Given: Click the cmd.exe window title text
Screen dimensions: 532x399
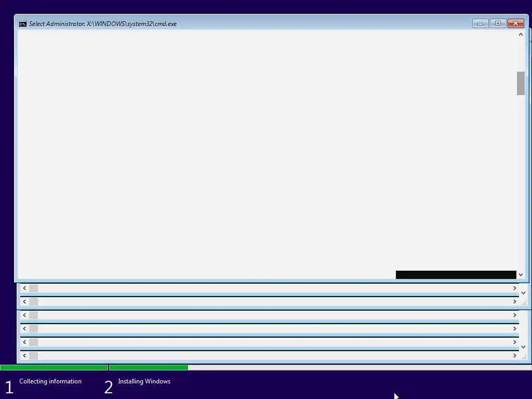Looking at the screenshot, I should coord(103,24).
